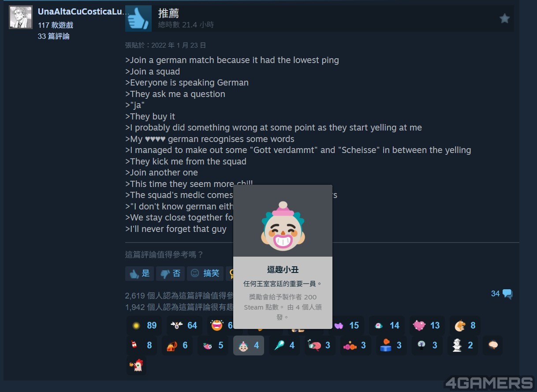
Task: Open the 34 comments speech bubble
Action: 502,294
